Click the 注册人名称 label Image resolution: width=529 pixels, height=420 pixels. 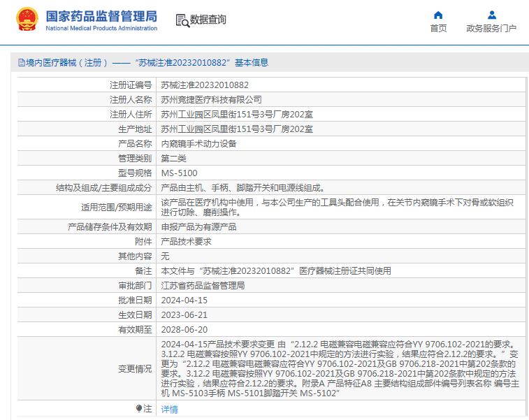click(x=131, y=100)
